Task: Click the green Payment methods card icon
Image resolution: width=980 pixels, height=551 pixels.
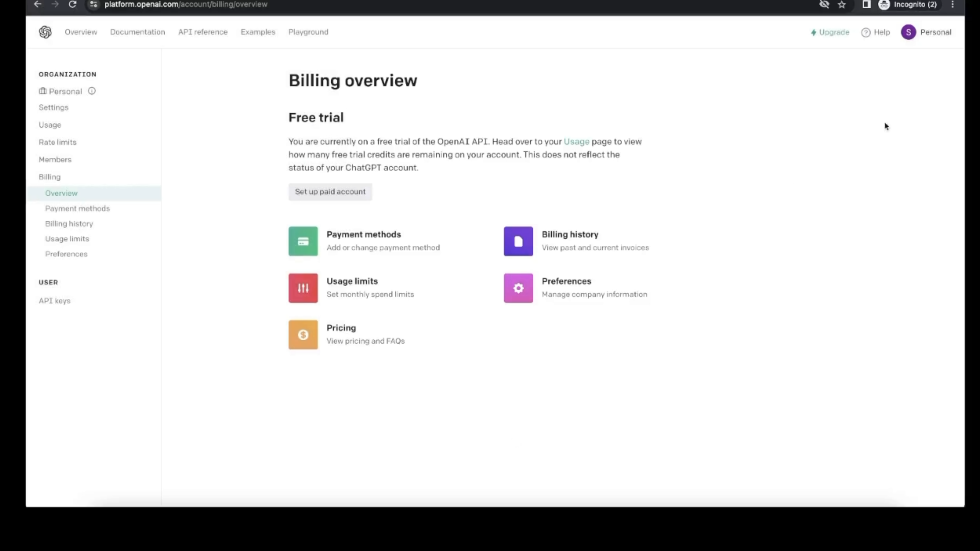Action: click(303, 241)
